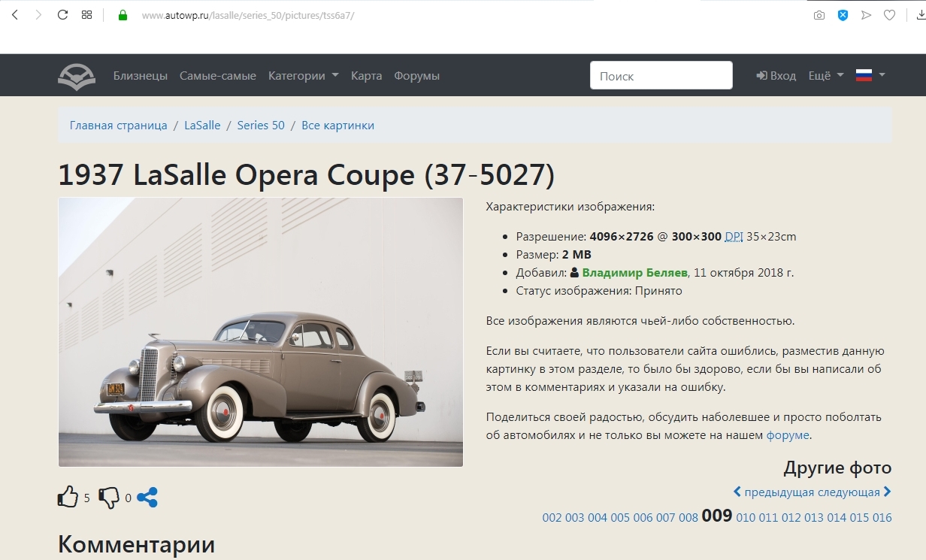Click the Вход login link
This screenshot has width=926, height=560.
776,76
